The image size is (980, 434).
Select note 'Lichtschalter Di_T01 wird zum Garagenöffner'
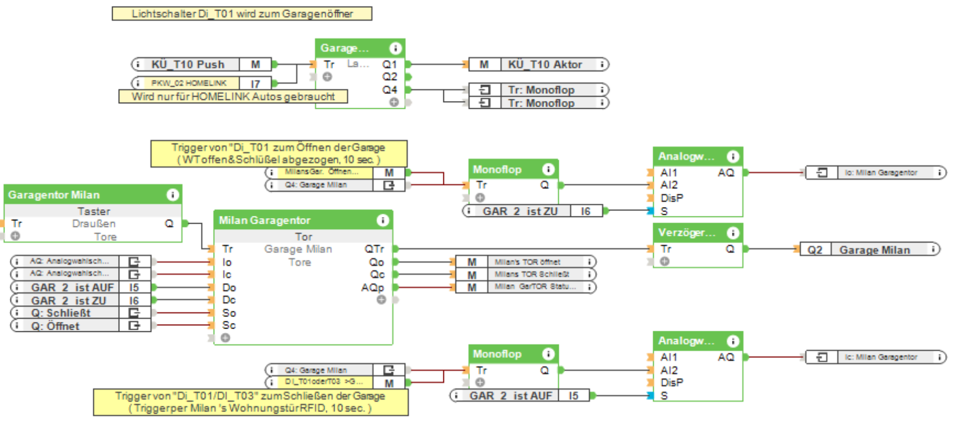coord(242,13)
